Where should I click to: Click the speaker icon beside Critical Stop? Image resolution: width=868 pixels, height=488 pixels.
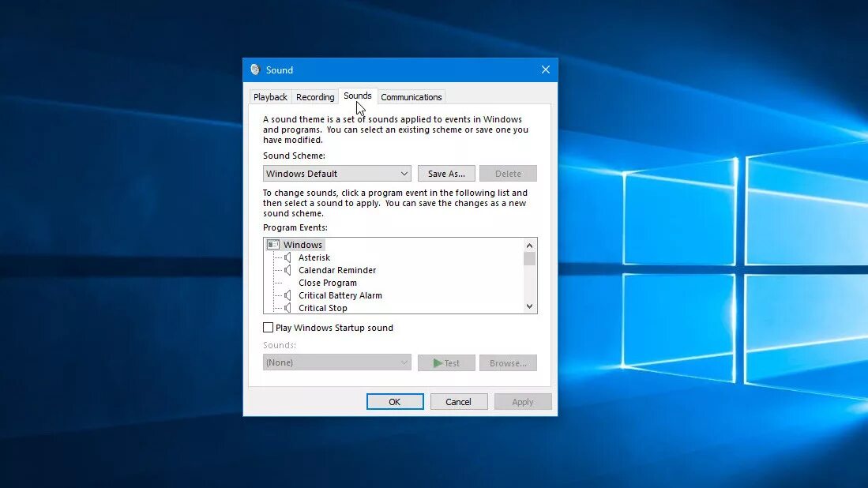point(287,308)
